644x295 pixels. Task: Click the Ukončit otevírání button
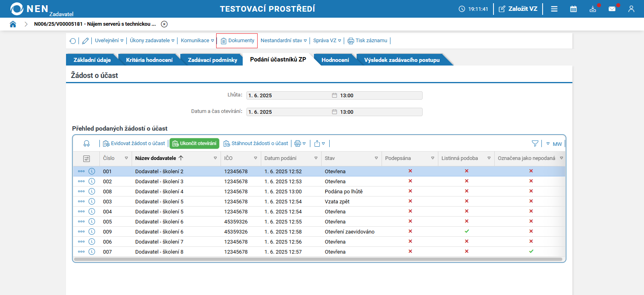tap(194, 143)
